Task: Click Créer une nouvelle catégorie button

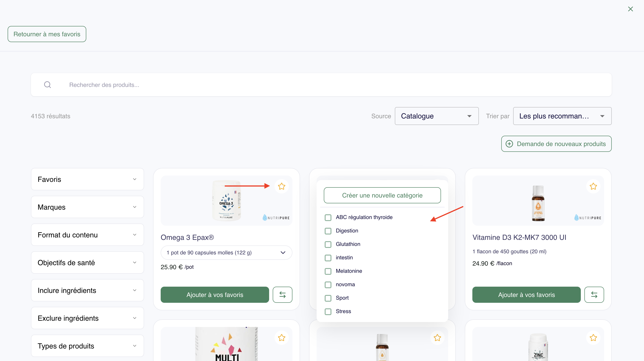Action: pos(382,195)
